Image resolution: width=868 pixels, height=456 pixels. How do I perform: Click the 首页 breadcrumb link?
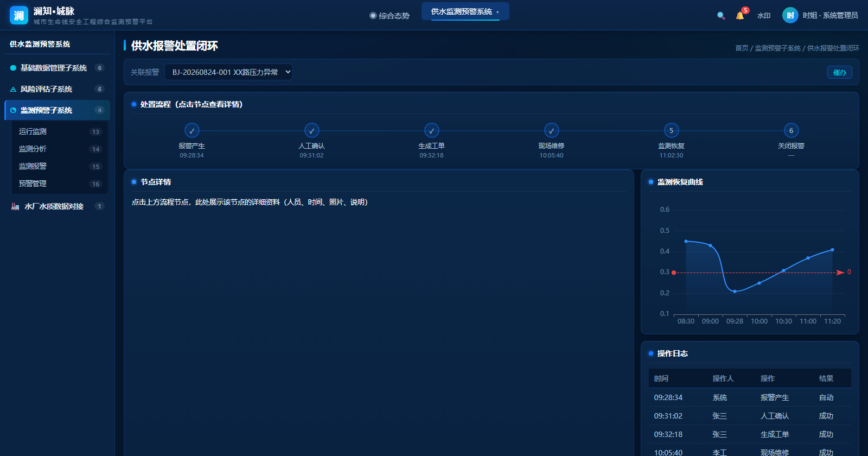[x=742, y=48]
